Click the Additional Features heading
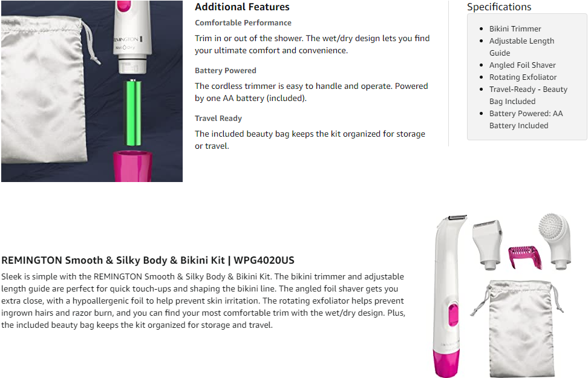The image size is (588, 378). click(242, 7)
